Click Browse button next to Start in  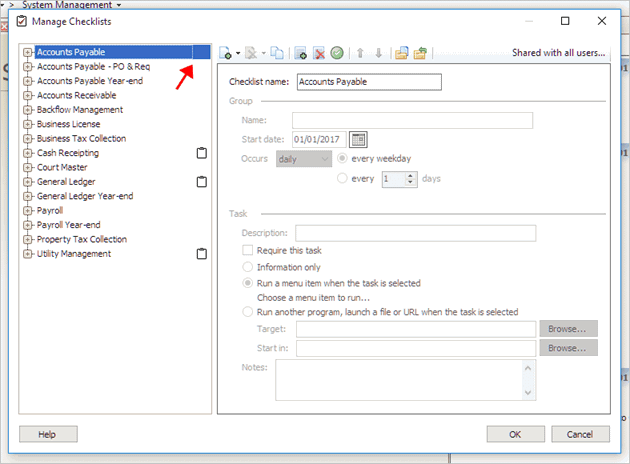[x=569, y=348]
